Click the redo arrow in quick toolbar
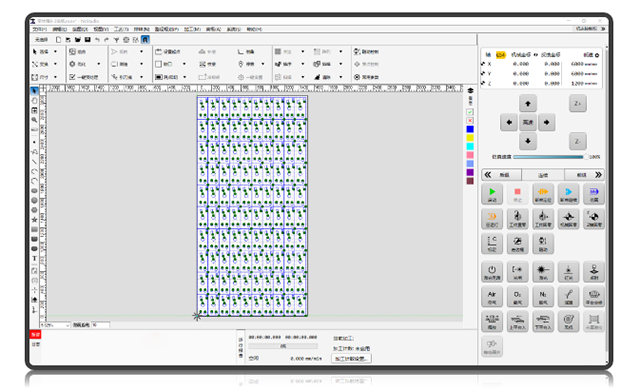Viewport: 640px width, 391px height. click(107, 40)
